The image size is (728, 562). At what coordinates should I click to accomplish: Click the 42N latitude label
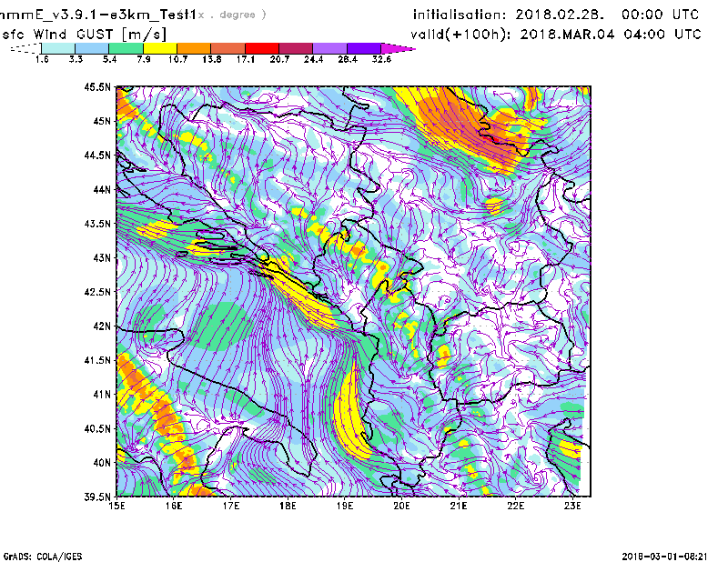pyautogui.click(x=102, y=326)
